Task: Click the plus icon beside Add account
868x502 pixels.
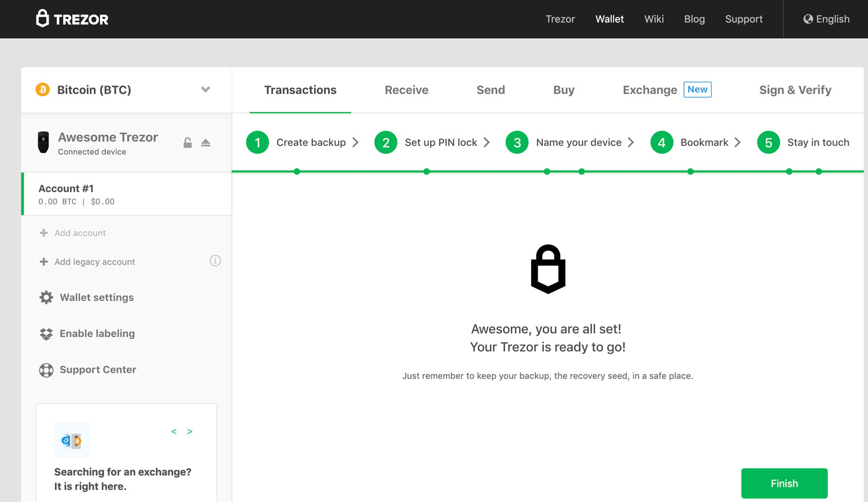Action: [x=43, y=233]
